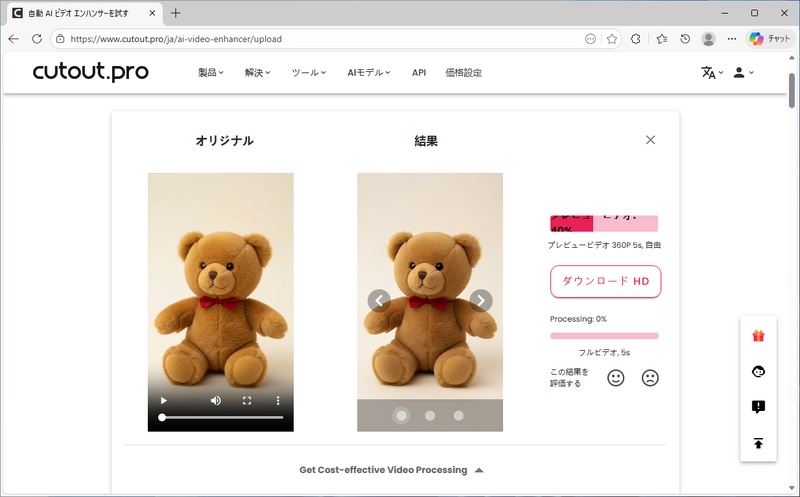The width and height of the screenshot is (800, 497).
Task: Open browser settings and more menu
Action: coord(732,39)
